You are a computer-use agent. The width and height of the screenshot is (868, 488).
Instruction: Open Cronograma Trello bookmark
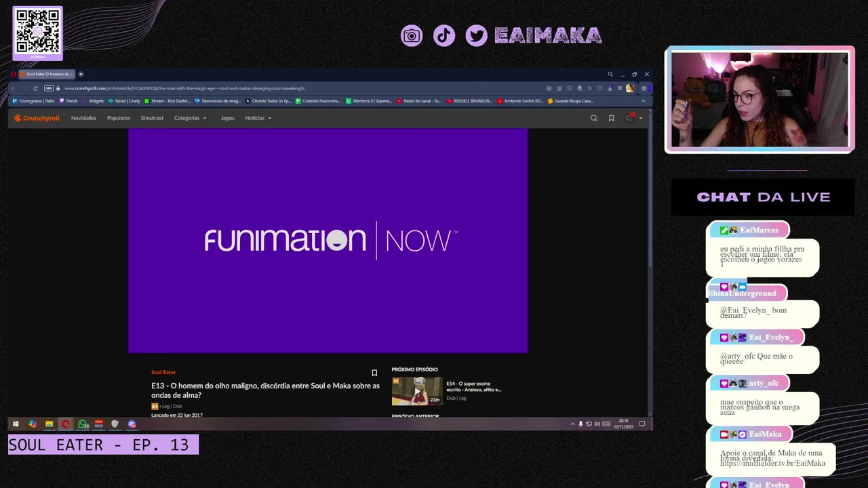pyautogui.click(x=33, y=101)
